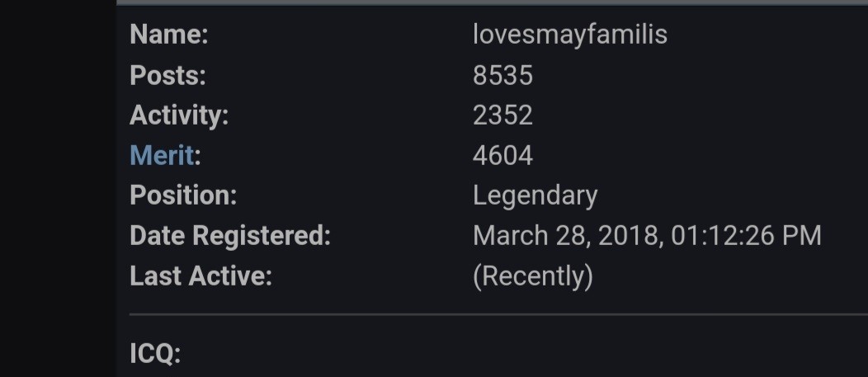The width and height of the screenshot is (868, 377).
Task: Click the Activity label
Action: (179, 115)
